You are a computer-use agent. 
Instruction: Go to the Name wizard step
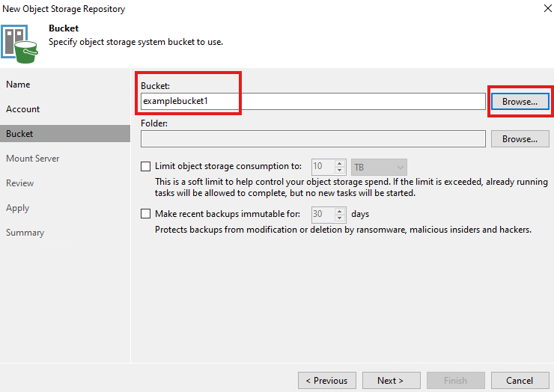[18, 85]
